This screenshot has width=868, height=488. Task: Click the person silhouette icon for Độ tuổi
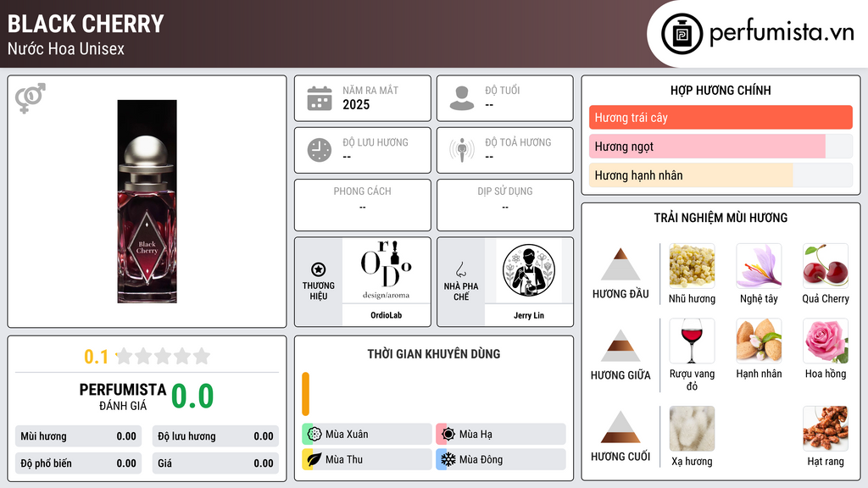coord(462,98)
